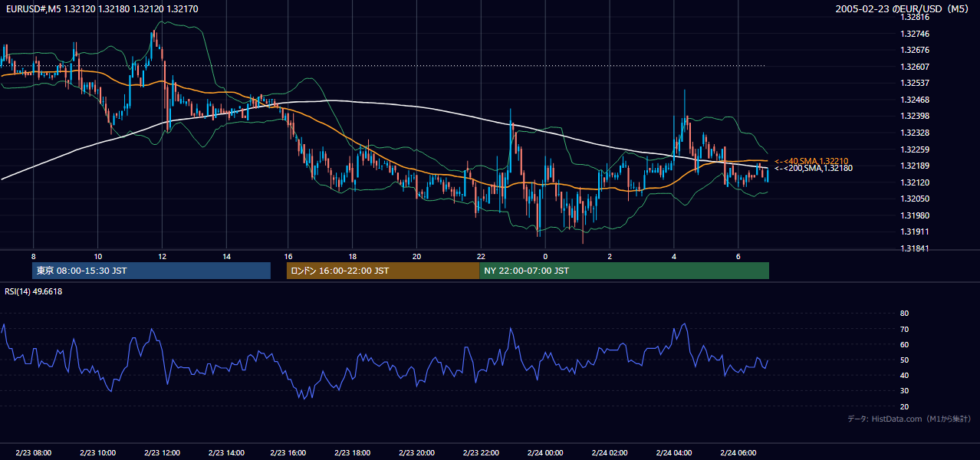The width and height of the screenshot is (980, 460).
Task: Click hour tick '0' under the price chart
Action: 544,256
